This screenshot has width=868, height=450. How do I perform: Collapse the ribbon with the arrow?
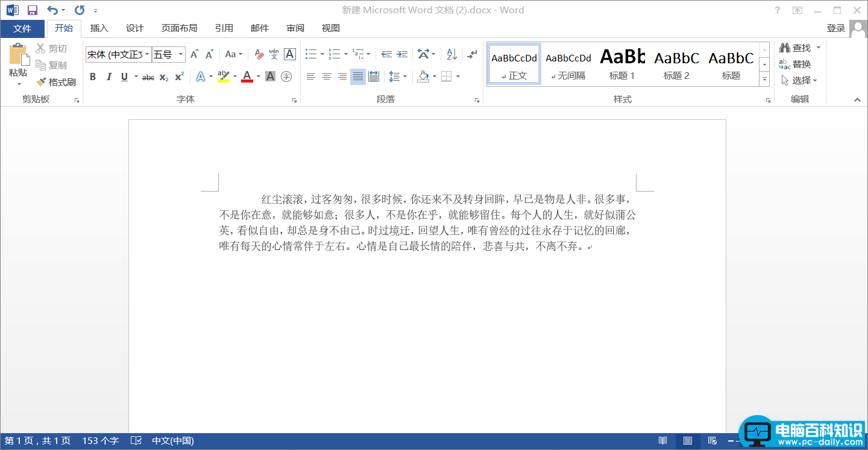(857, 100)
